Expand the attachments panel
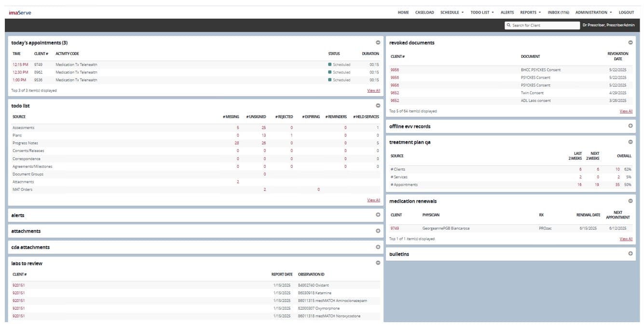Screen dimensions: 644x327 pyautogui.click(x=378, y=231)
